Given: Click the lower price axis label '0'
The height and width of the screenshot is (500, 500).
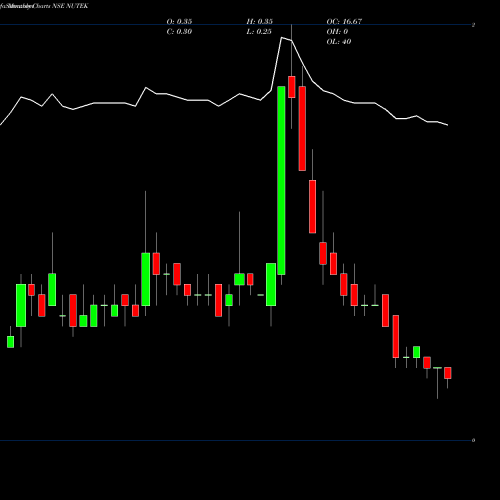Looking at the screenshot, I should tap(473, 440).
